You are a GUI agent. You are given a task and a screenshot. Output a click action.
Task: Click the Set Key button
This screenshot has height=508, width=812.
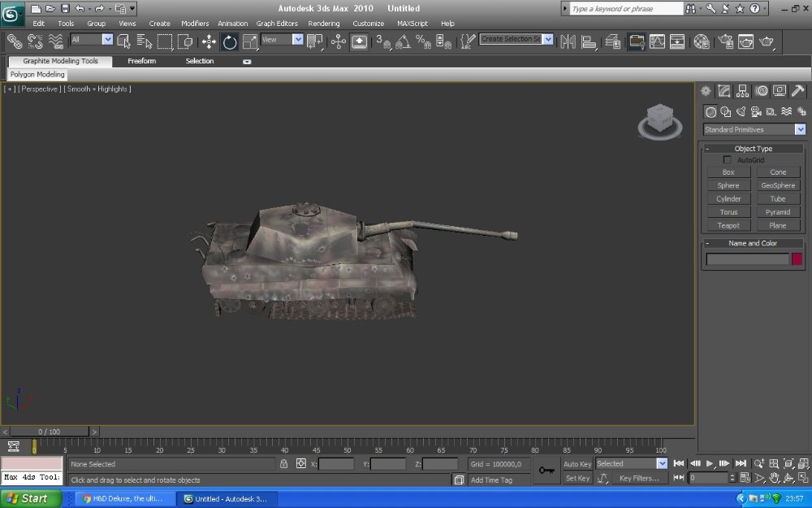(577, 478)
